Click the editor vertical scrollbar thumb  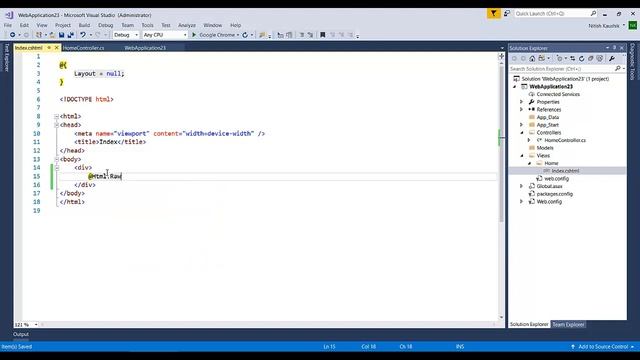click(x=501, y=143)
